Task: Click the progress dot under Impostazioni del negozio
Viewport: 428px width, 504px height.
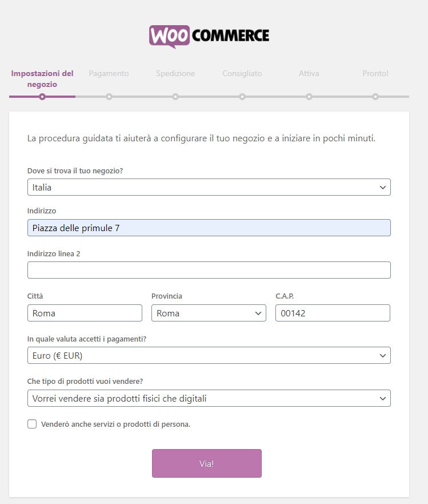Action: coord(42,97)
